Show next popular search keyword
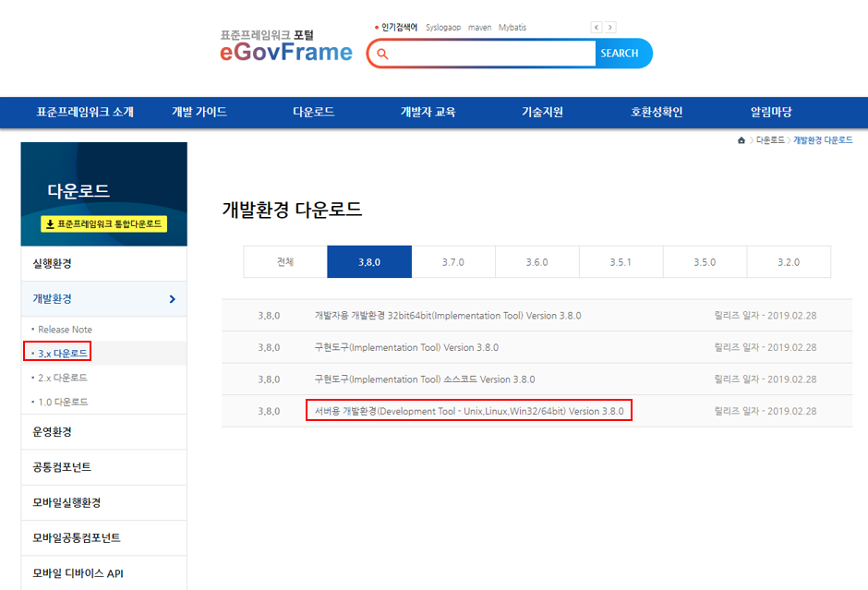The height and width of the screenshot is (590, 868). [610, 28]
